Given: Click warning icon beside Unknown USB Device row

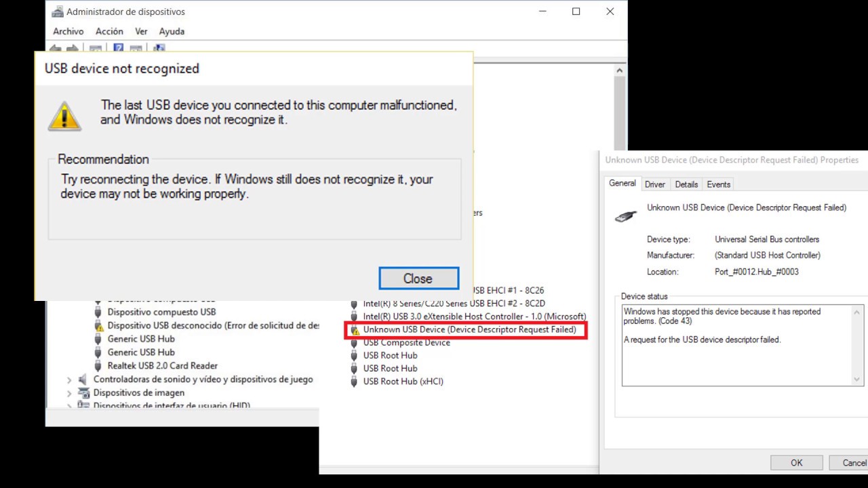Looking at the screenshot, I should point(354,330).
